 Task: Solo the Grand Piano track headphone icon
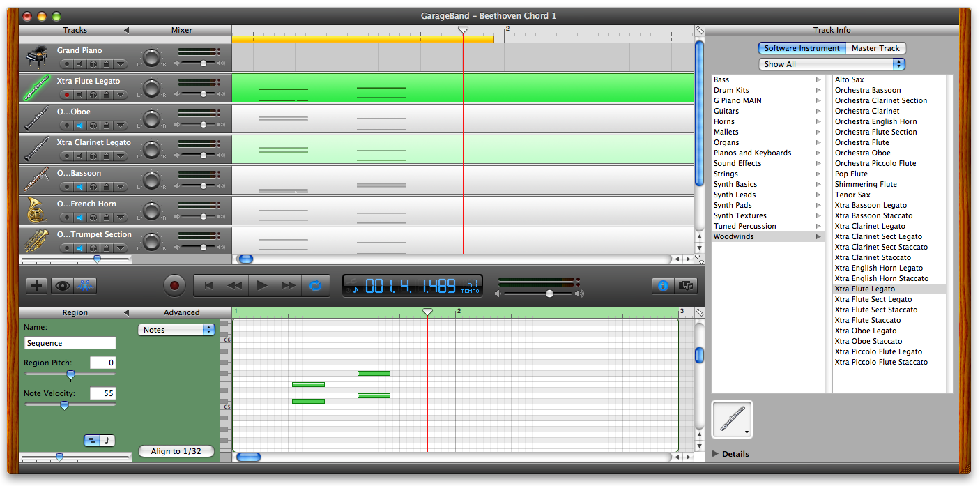(x=93, y=64)
